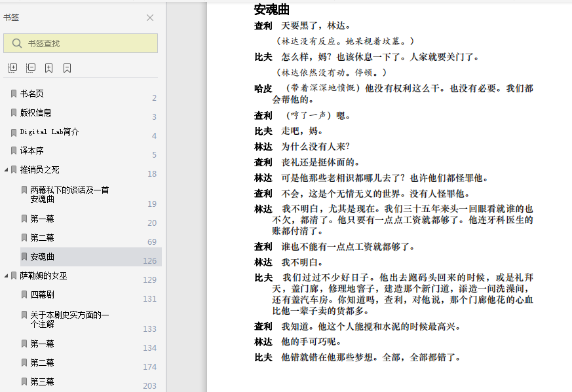Open 关于本剧史实方面的一个注解 bookmark
Screen dimensions: 572x392
coord(69,319)
